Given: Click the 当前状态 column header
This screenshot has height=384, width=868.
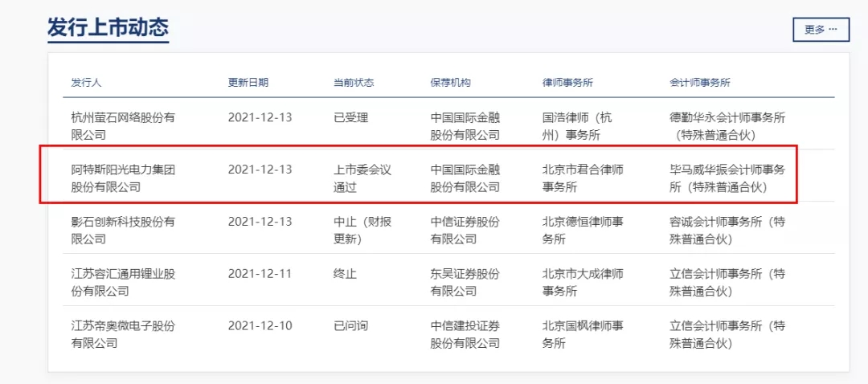Looking at the screenshot, I should tap(354, 83).
